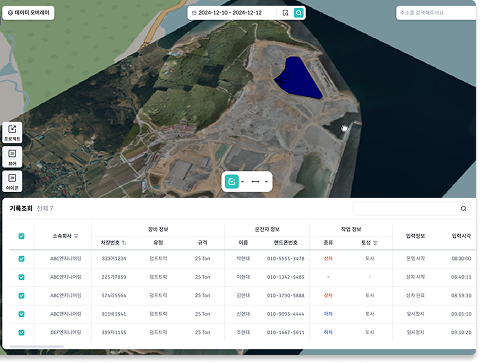Uncheck the row with vehicle 333어1234
Screen dimensions: 480x363
click(21, 259)
